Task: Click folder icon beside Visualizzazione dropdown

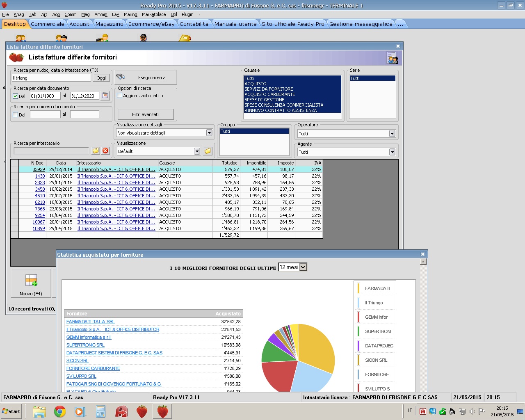Action: [x=208, y=151]
